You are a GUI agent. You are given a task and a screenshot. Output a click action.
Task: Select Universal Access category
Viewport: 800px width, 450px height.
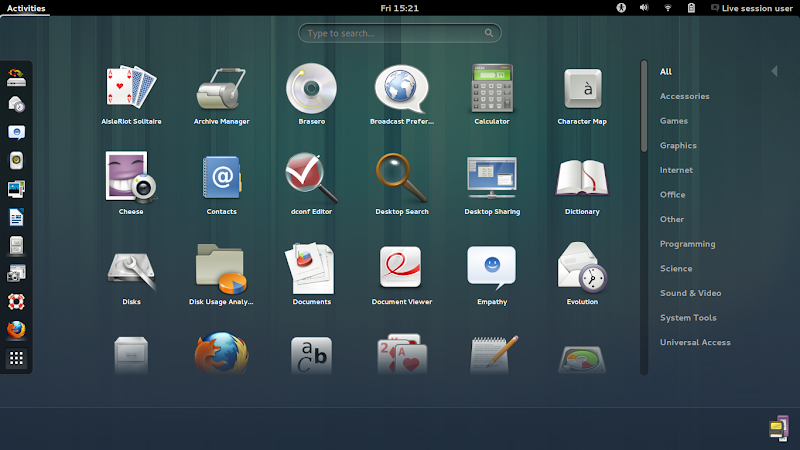695,342
